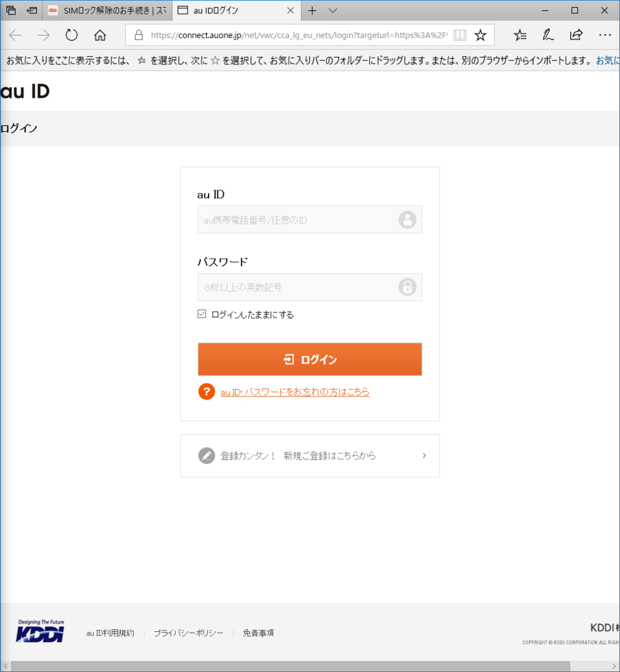Open the au ID利用規約 link

(110, 633)
